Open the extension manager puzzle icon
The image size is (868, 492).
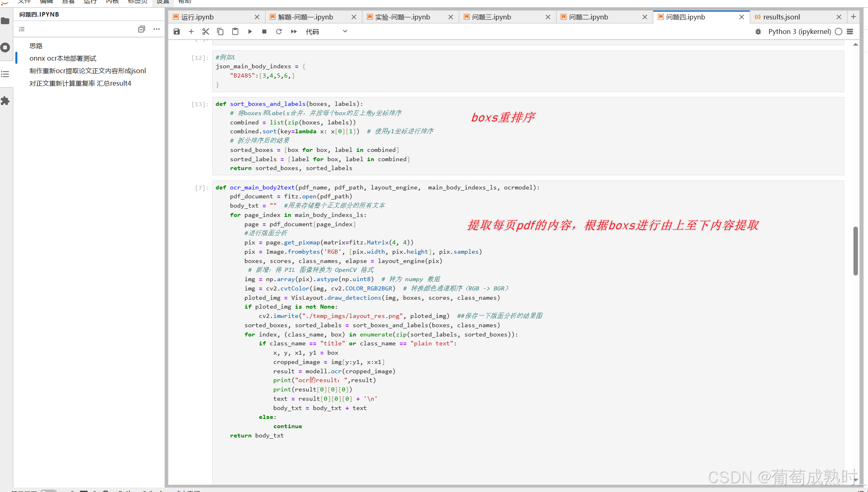5,101
